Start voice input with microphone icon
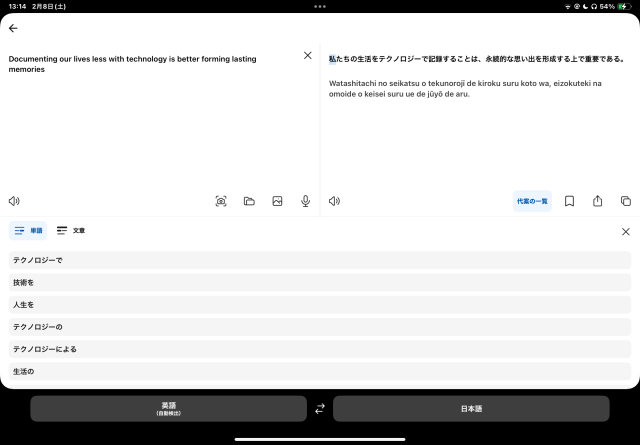The height and width of the screenshot is (445, 640). click(305, 201)
